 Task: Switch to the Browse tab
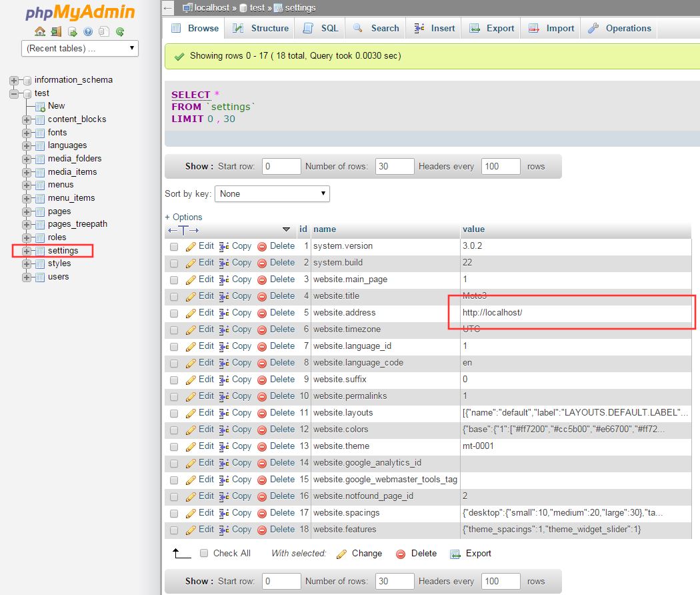point(195,28)
